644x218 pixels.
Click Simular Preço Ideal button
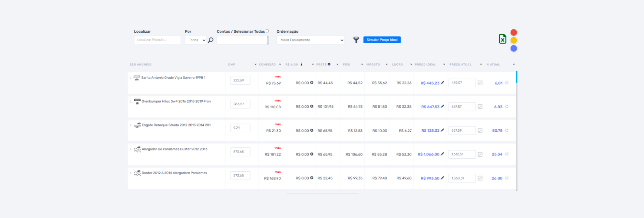point(382,40)
